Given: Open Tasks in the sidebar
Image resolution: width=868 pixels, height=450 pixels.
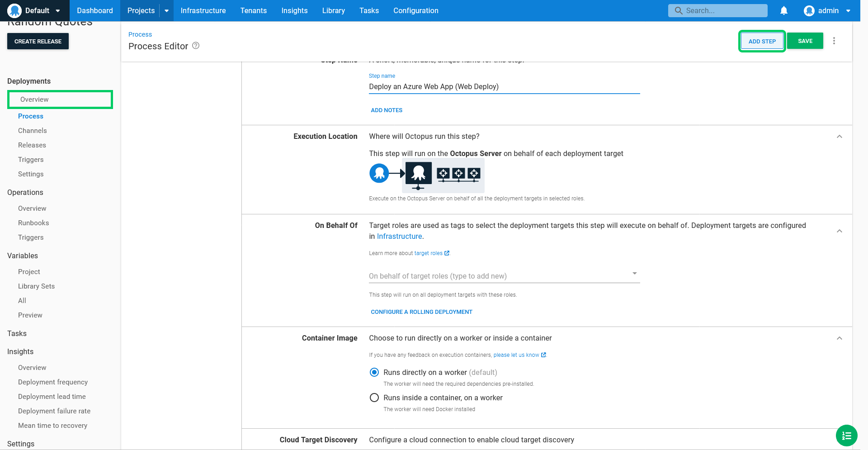Looking at the screenshot, I should click(17, 333).
